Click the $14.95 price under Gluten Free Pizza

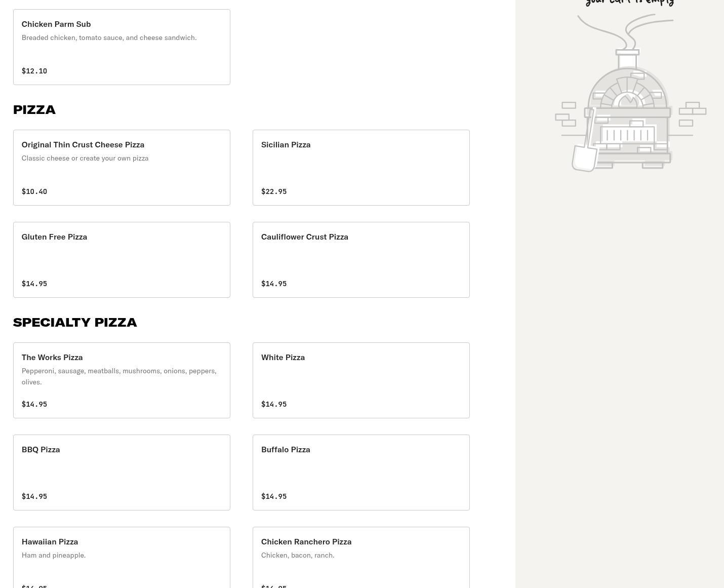coord(34,284)
